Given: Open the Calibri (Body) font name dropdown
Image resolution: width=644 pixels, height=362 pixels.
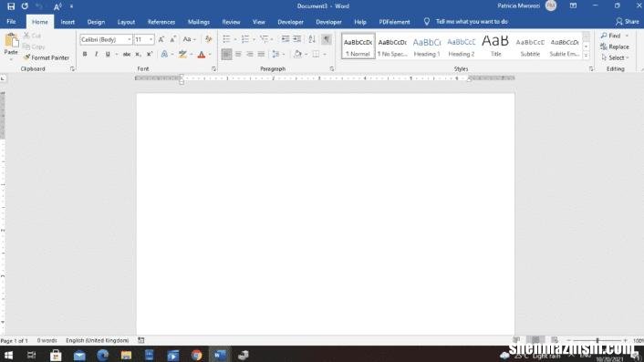Looking at the screenshot, I should click(x=130, y=39).
